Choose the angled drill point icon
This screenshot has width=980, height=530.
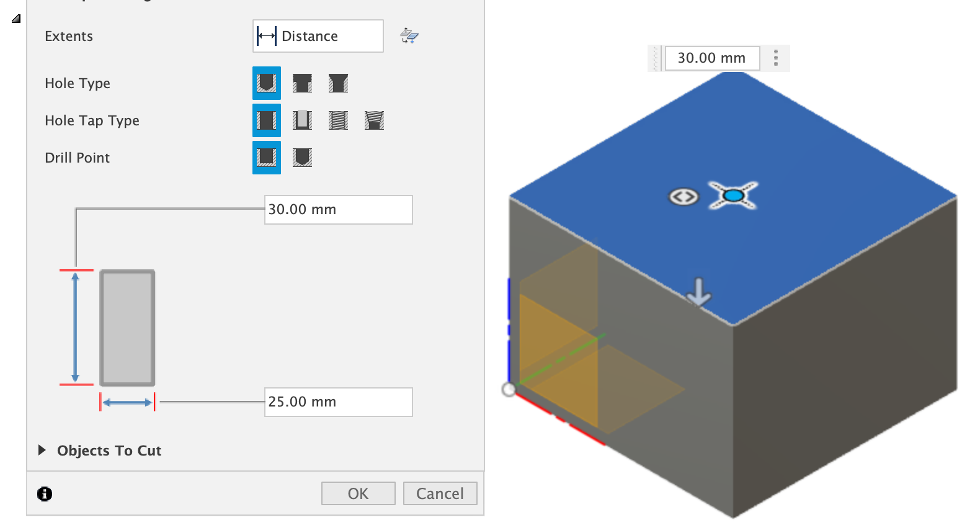(302, 158)
